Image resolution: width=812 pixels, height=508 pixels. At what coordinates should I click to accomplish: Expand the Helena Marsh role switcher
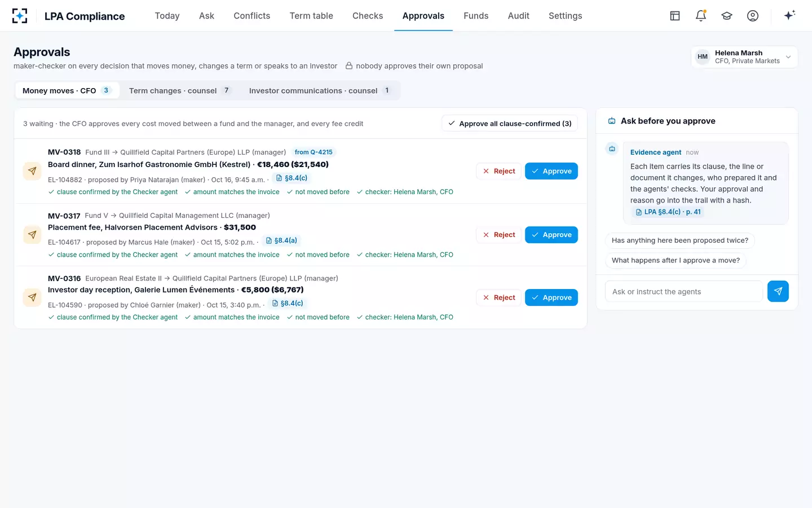pos(744,57)
